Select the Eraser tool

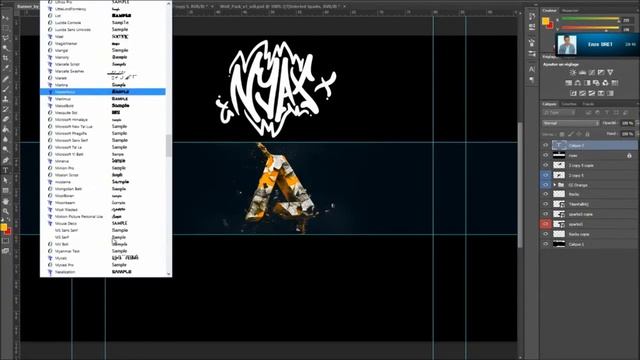tap(5, 120)
